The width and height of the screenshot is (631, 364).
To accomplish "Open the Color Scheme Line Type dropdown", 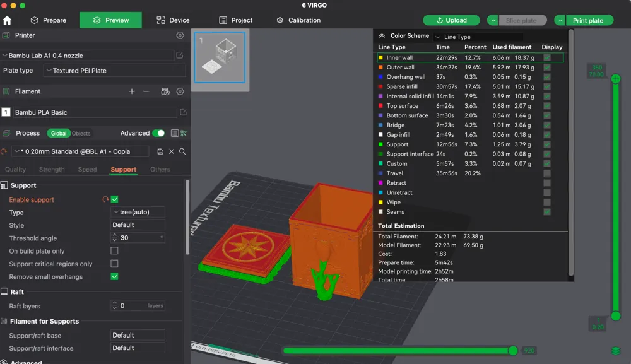I will pyautogui.click(x=478, y=37).
